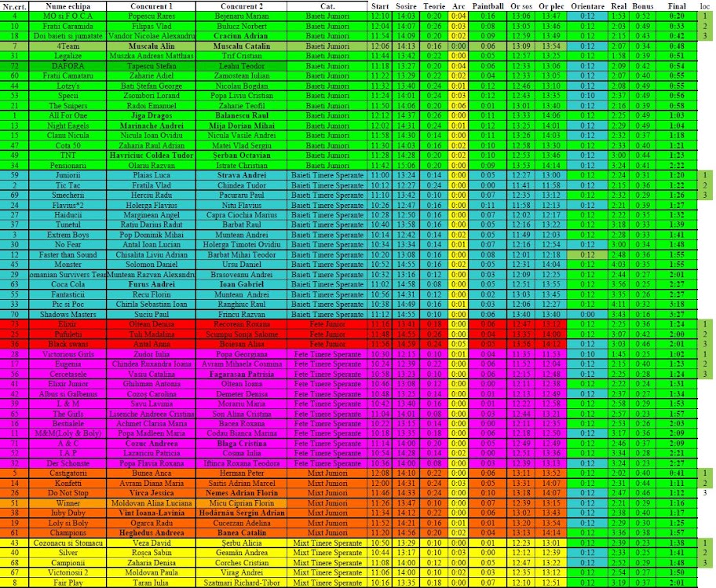This screenshot has width=716, height=588.
Task: Select competitor 'Havriciuc Coldea Tudor'
Action: pyautogui.click(x=152, y=155)
